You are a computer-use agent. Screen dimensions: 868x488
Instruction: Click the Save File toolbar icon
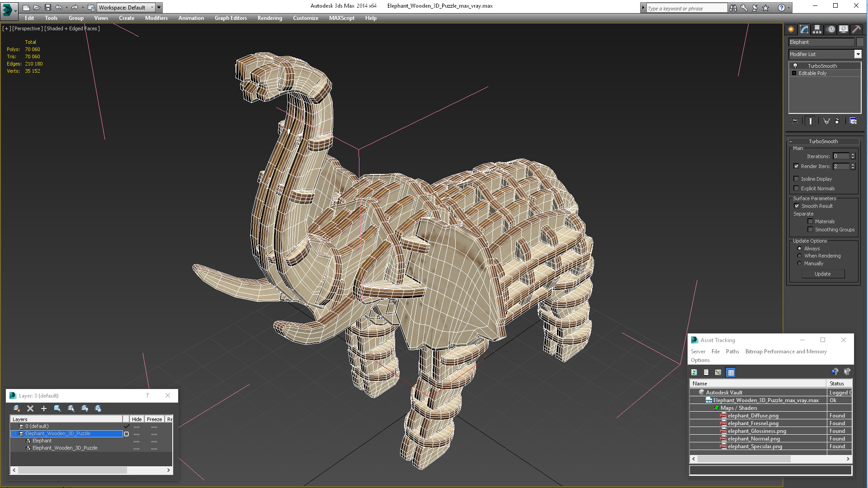coord(47,7)
